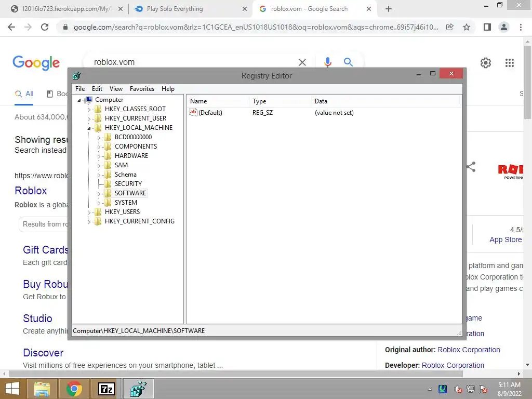This screenshot has width=532, height=399.
Task: Select the SECURITY registry key
Action: pyautogui.click(x=128, y=184)
